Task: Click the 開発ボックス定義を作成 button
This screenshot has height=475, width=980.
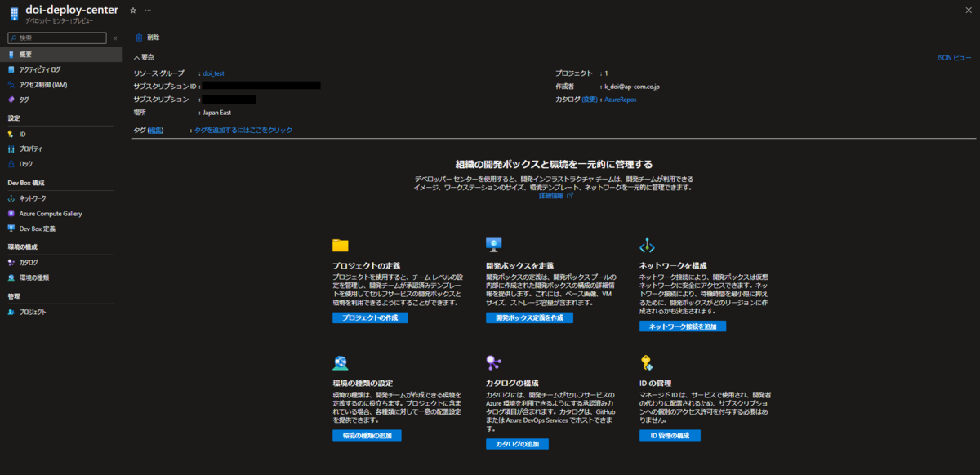Action: (x=529, y=317)
